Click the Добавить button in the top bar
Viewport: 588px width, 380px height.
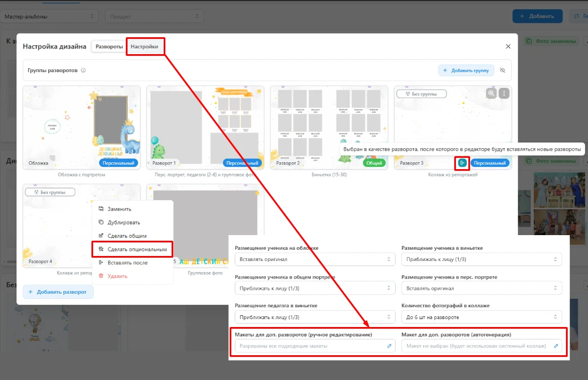tap(537, 16)
